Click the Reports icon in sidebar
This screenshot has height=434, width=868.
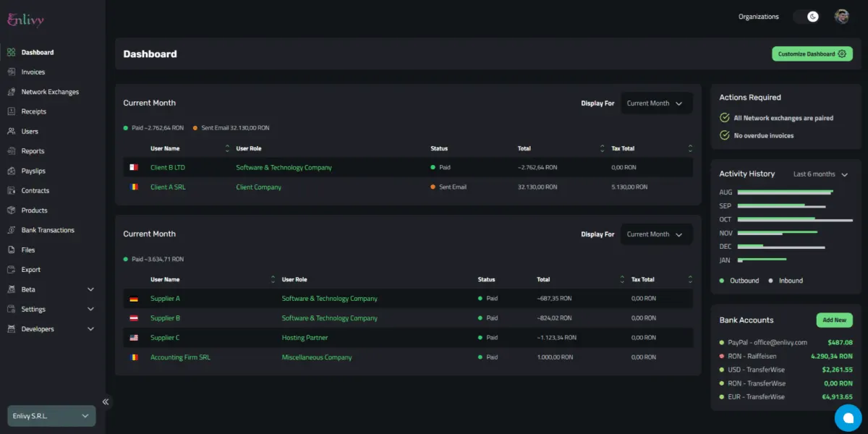point(11,151)
